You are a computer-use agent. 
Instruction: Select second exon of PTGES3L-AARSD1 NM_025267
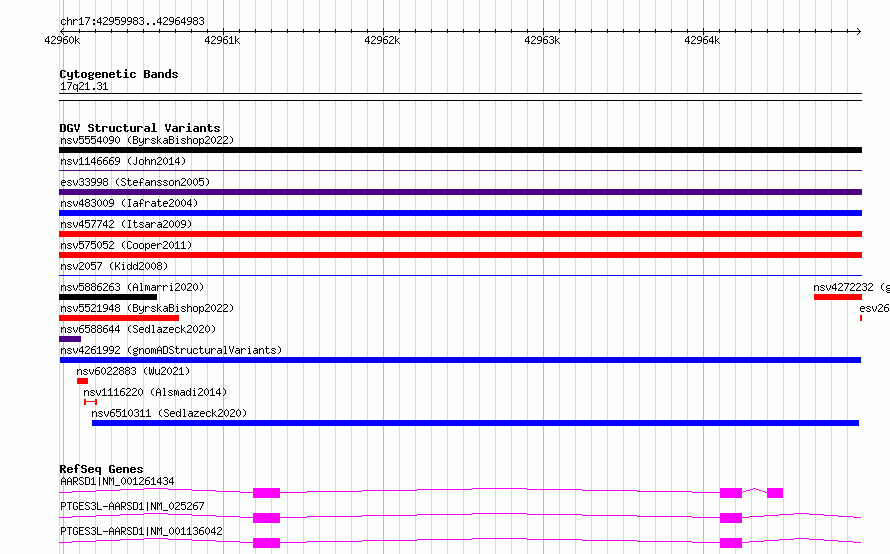[731, 518]
